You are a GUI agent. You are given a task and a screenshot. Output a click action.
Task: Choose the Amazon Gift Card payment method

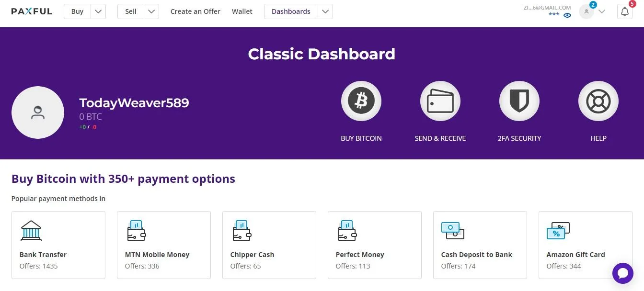point(585,245)
